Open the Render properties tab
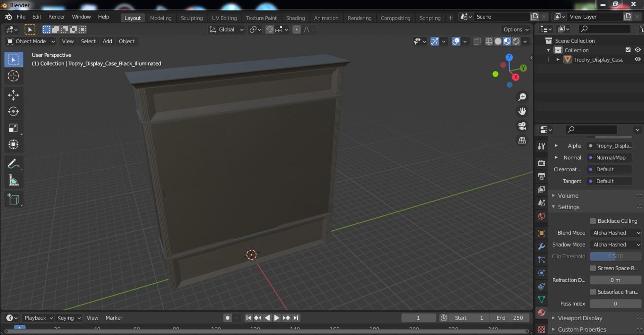 tap(541, 163)
